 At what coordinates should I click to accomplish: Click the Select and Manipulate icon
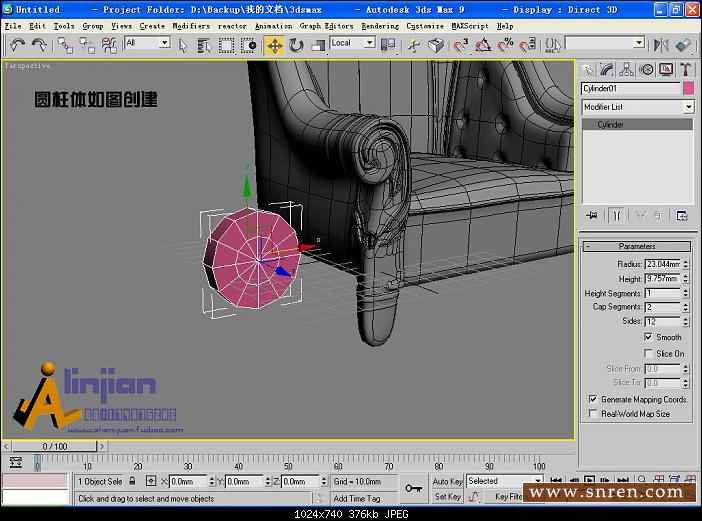click(x=414, y=45)
